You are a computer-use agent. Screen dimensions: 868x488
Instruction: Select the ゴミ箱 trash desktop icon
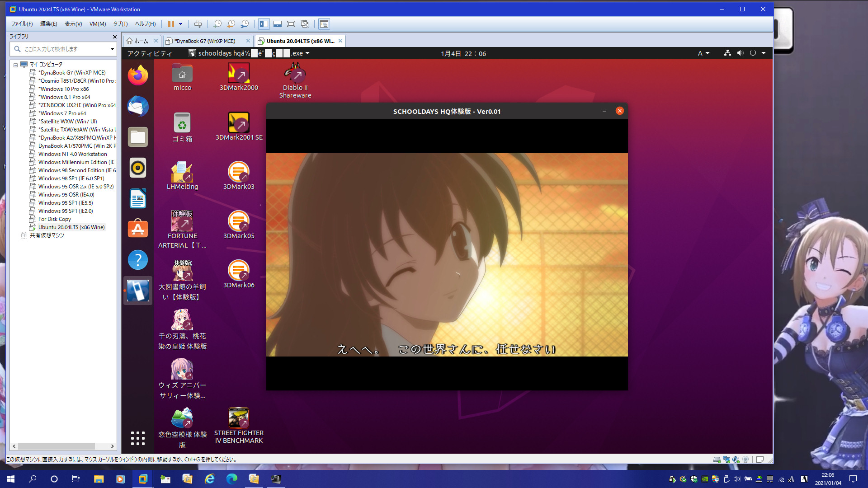pyautogui.click(x=182, y=127)
